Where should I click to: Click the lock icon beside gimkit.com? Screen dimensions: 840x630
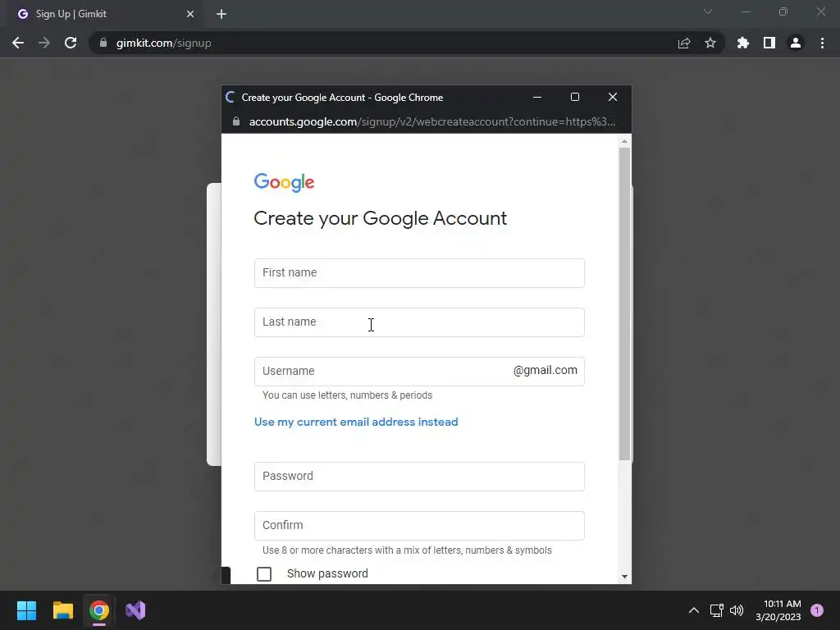click(x=103, y=43)
